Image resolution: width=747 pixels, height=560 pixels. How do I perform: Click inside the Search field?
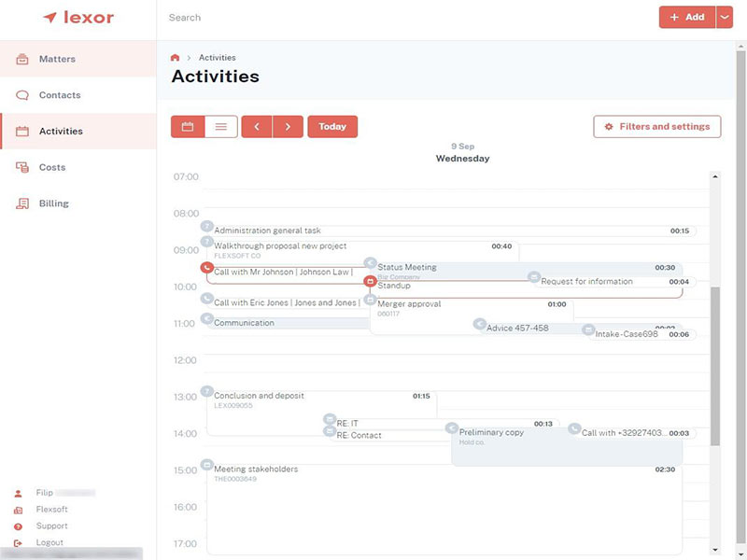click(x=280, y=17)
